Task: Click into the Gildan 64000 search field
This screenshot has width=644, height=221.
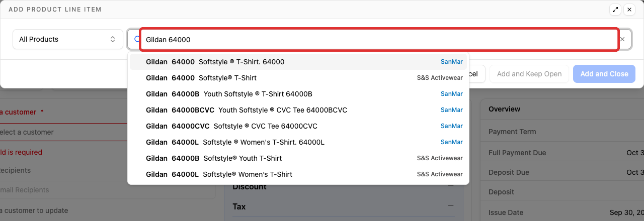Action: (379, 39)
